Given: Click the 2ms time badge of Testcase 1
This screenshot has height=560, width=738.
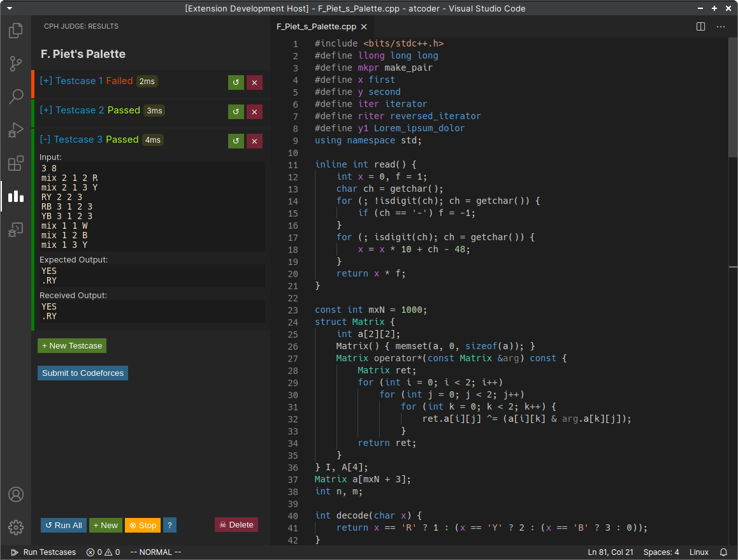Looking at the screenshot, I should pyautogui.click(x=147, y=82).
